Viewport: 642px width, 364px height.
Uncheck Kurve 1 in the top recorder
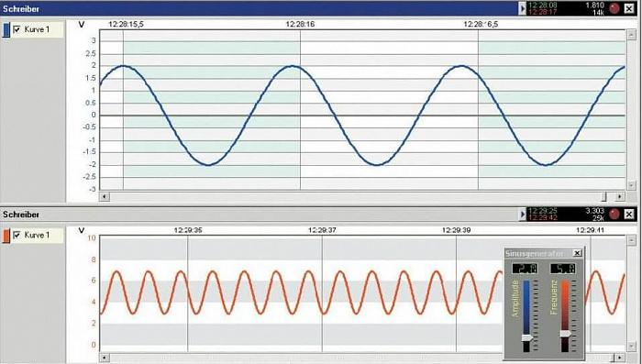pyautogui.click(x=17, y=29)
